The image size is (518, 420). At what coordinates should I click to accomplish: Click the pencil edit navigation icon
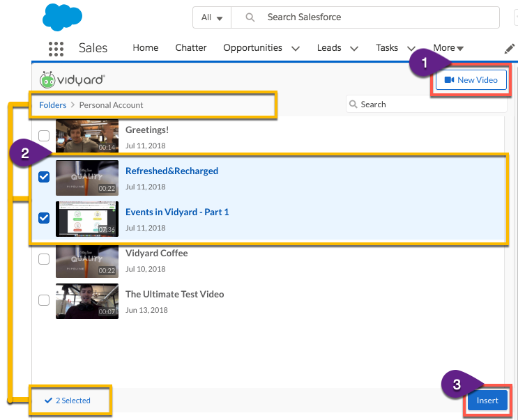(x=510, y=49)
